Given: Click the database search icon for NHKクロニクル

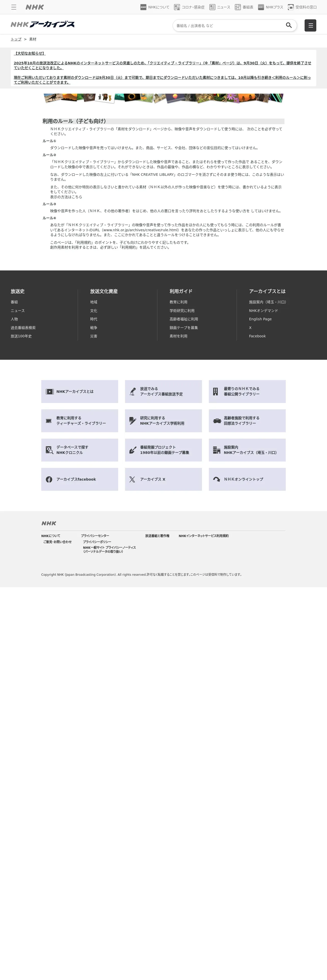Looking at the screenshot, I should pyautogui.click(x=49, y=450).
